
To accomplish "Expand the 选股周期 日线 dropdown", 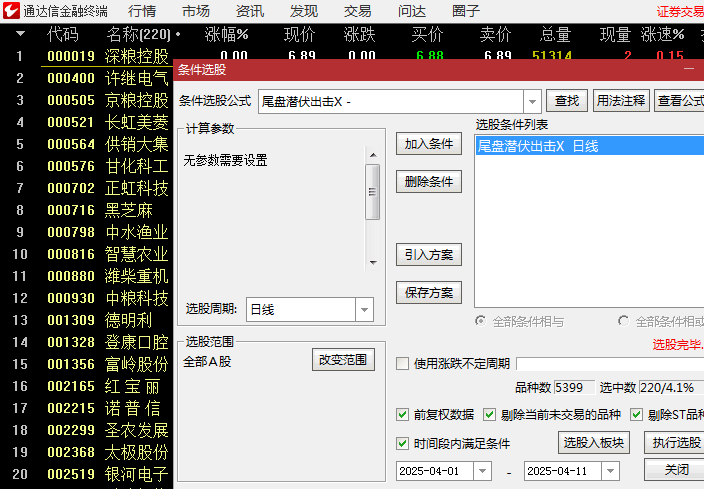I will click(365, 309).
